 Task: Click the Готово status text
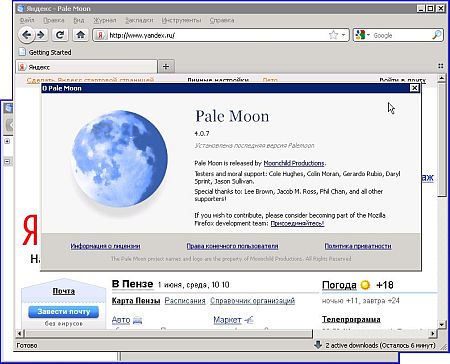(27, 345)
